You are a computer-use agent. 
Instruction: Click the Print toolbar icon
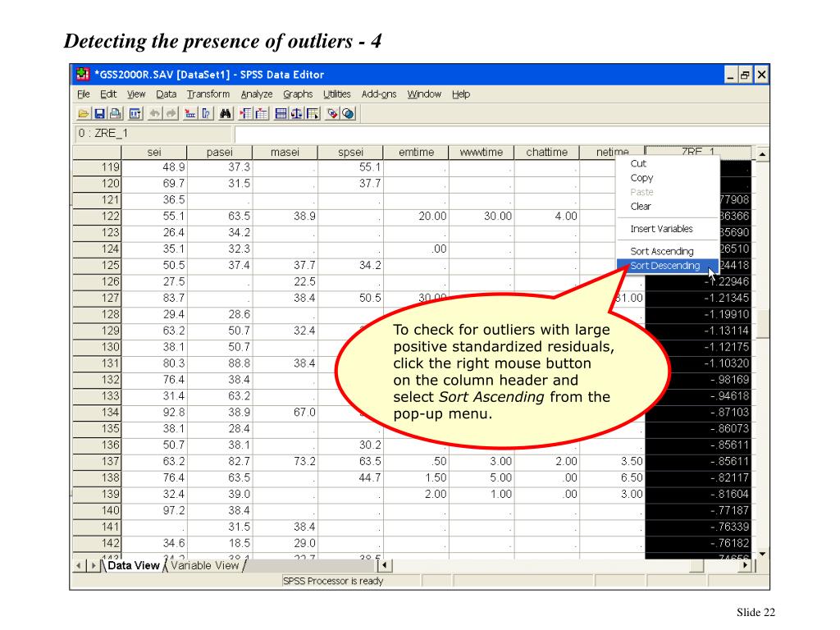pos(115,113)
